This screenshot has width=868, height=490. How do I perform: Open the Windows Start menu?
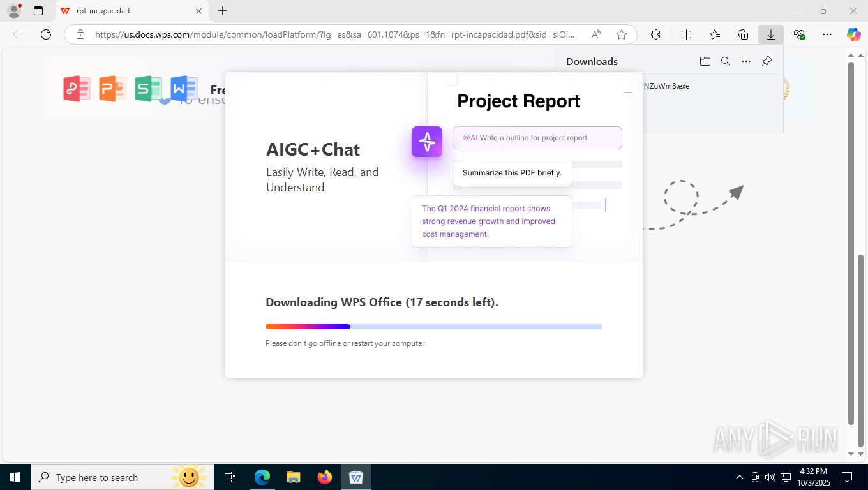click(15, 477)
